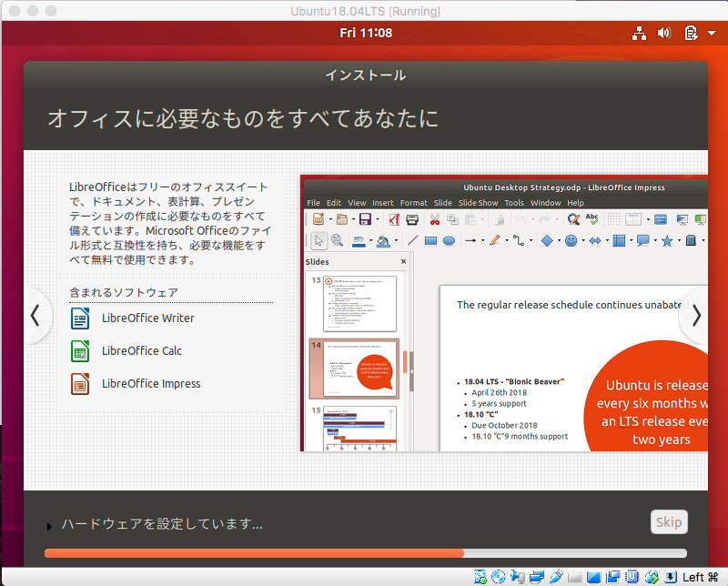Click the Skip button in the installer
This screenshot has height=586, width=728.
coord(669,522)
